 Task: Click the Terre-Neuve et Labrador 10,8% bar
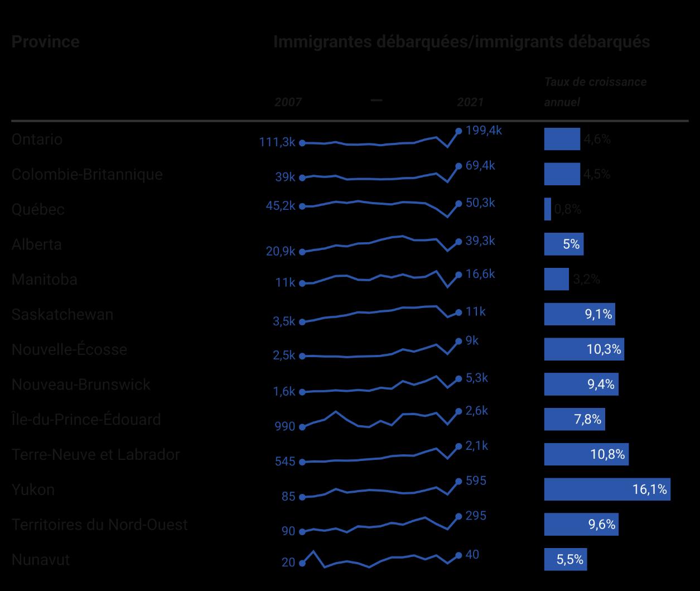point(587,454)
